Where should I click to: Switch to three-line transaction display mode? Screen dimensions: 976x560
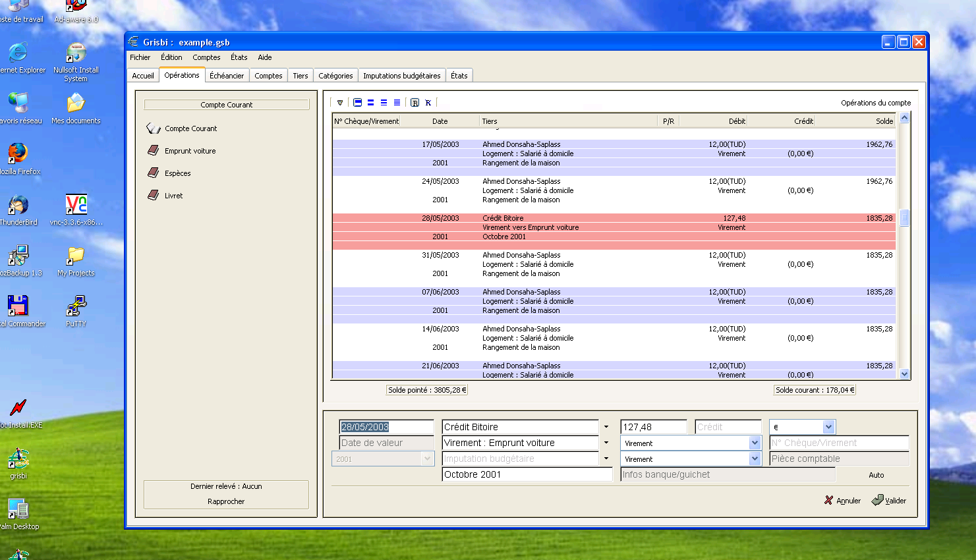tap(384, 103)
